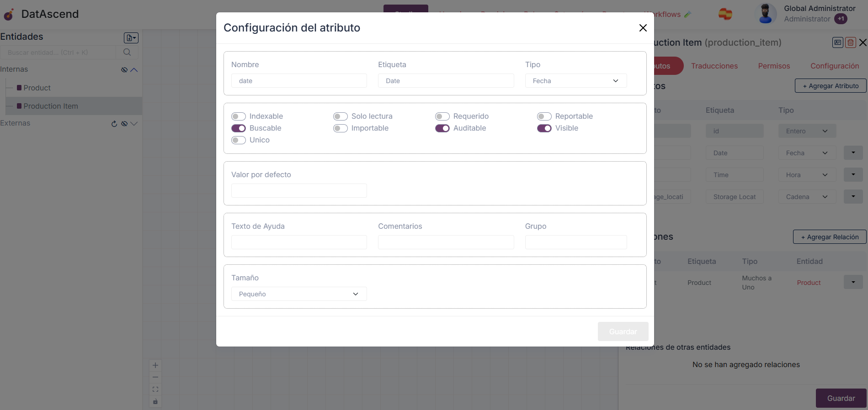The width and height of the screenshot is (868, 410).
Task: Switch to the Configuración tab
Action: [835, 66]
